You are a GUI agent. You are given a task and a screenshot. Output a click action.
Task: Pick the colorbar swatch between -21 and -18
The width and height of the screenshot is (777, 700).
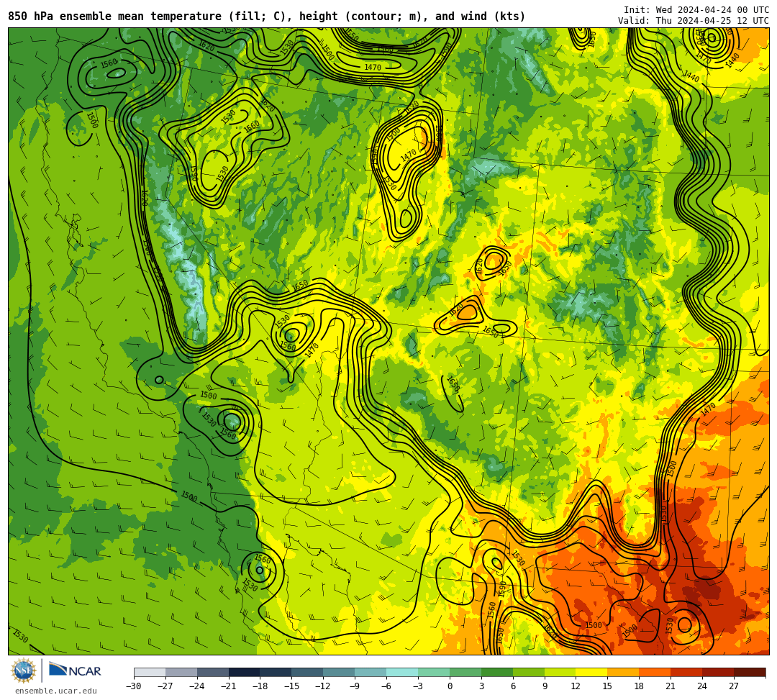coord(245,672)
